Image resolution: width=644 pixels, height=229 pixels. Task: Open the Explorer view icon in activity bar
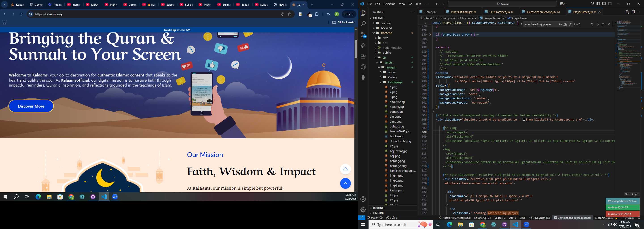[363, 13]
